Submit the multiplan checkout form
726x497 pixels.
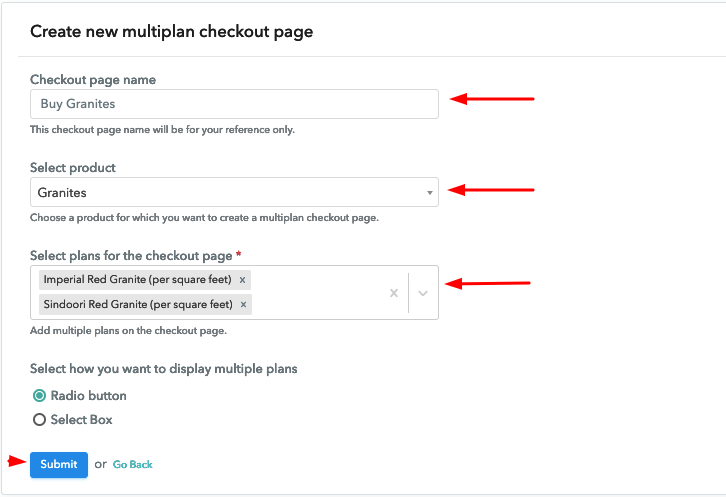point(59,464)
